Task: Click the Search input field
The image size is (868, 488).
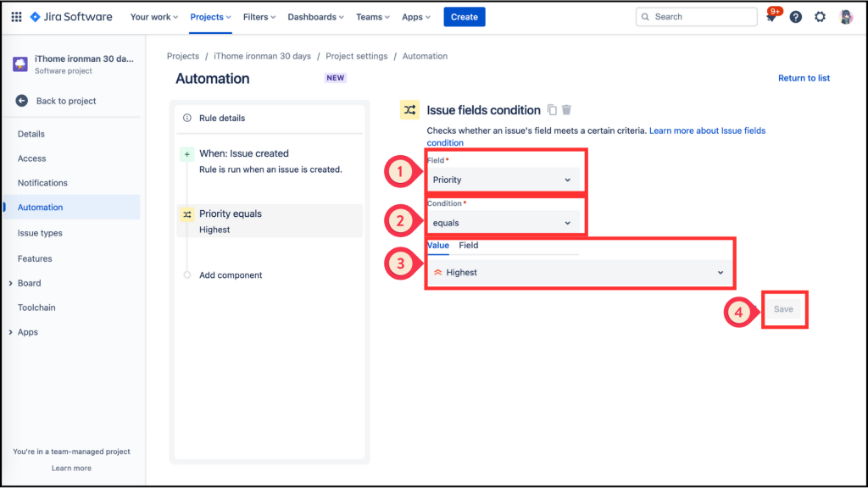Action: 697,17
